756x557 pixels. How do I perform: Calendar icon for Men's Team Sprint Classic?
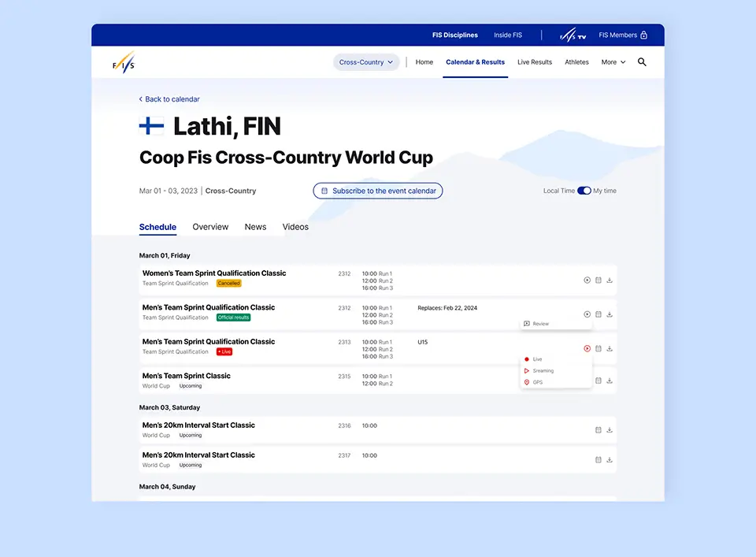tap(598, 381)
